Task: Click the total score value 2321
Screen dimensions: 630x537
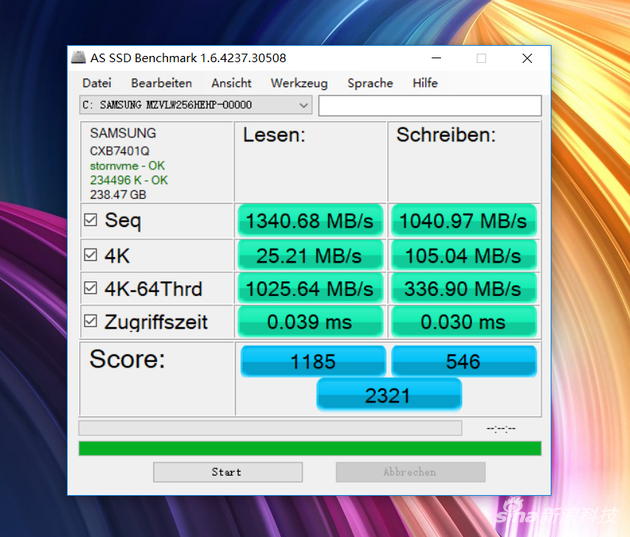Action: pos(388,395)
